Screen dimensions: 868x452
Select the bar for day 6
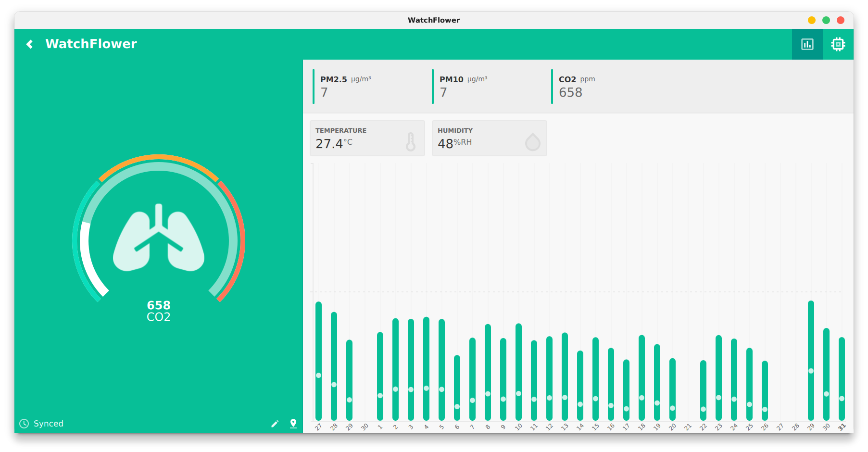pyautogui.click(x=457, y=388)
